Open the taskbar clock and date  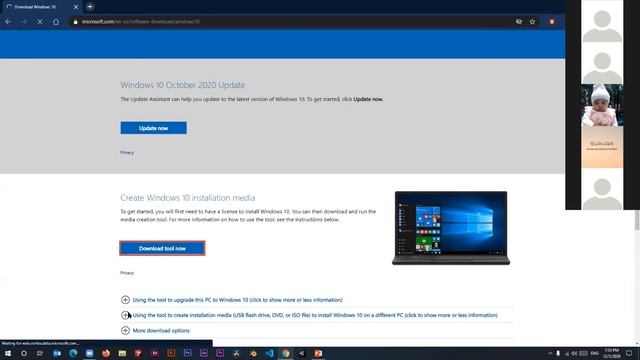612,353
